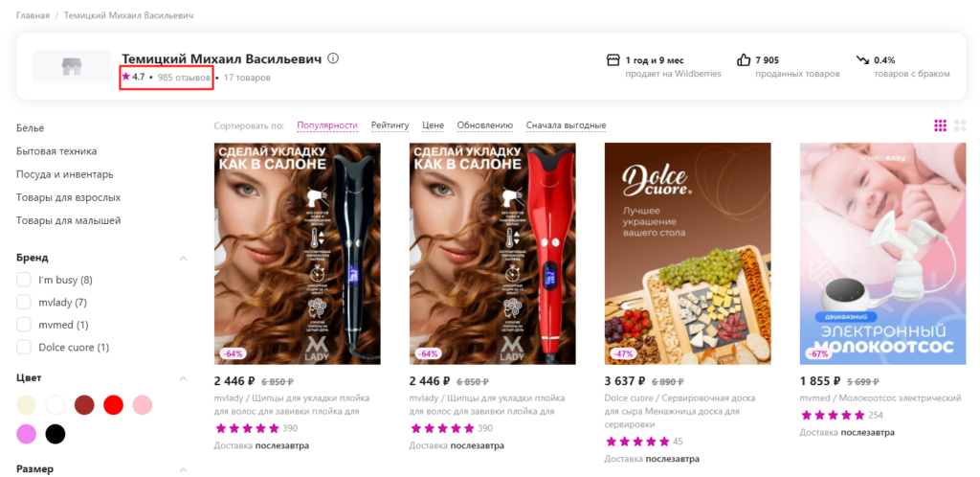Check the I'm busy brand filter
Image resolution: width=980 pixels, height=477 pixels.
point(24,280)
